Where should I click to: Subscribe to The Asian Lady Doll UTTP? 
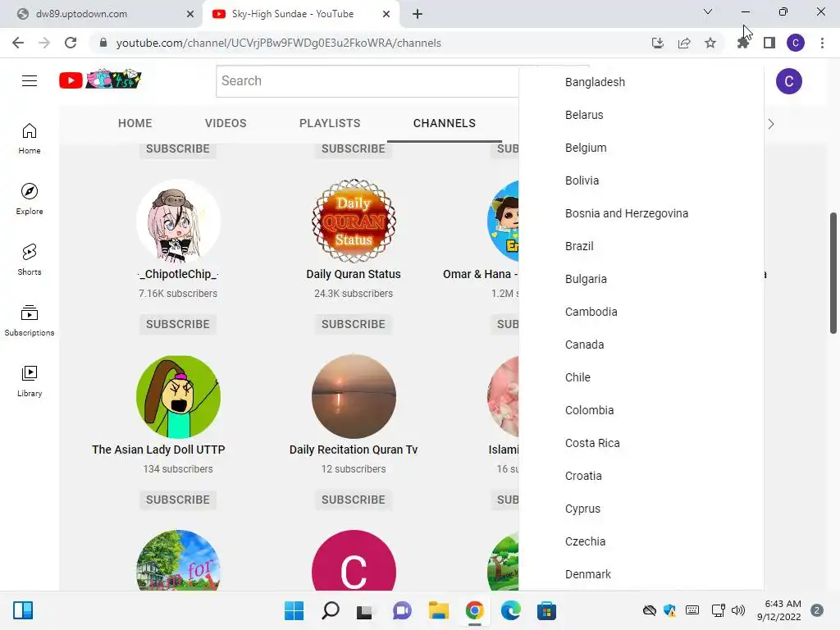pyautogui.click(x=178, y=500)
